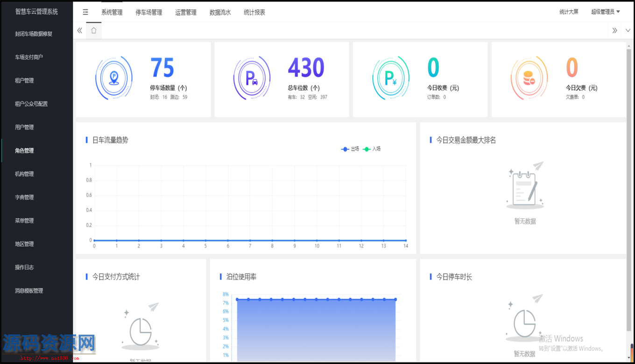Collapse sidebar with the hamburger menu icon
The height and width of the screenshot is (364, 635).
(85, 12)
